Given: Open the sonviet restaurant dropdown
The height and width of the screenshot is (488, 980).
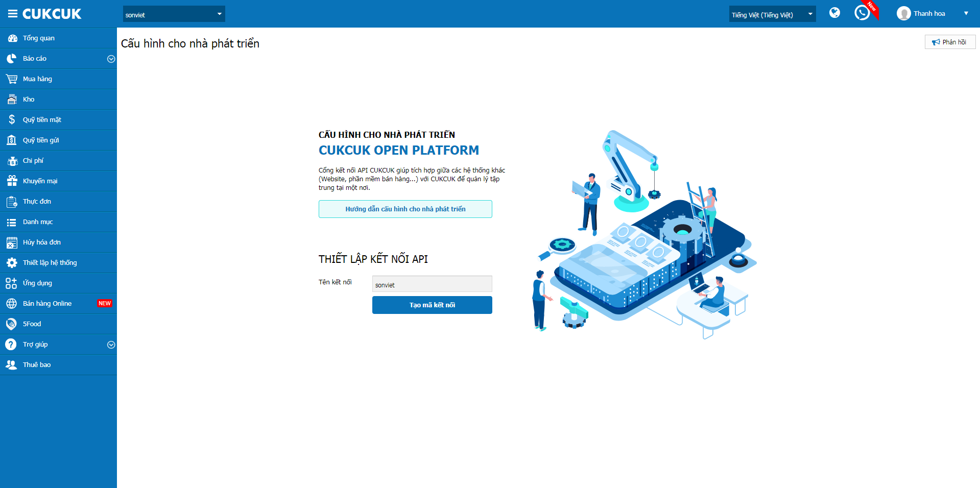Looking at the screenshot, I should click(174, 14).
